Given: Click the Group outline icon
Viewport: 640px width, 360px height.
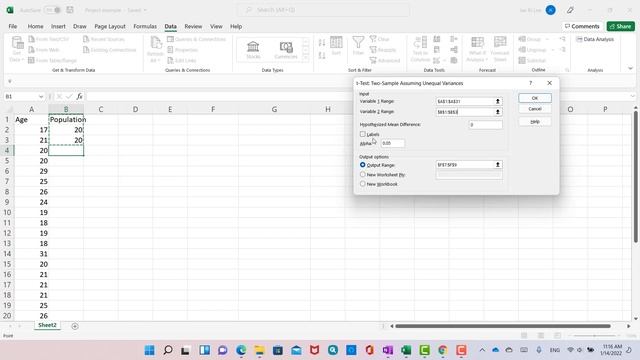Looking at the screenshot, I should [x=522, y=39].
